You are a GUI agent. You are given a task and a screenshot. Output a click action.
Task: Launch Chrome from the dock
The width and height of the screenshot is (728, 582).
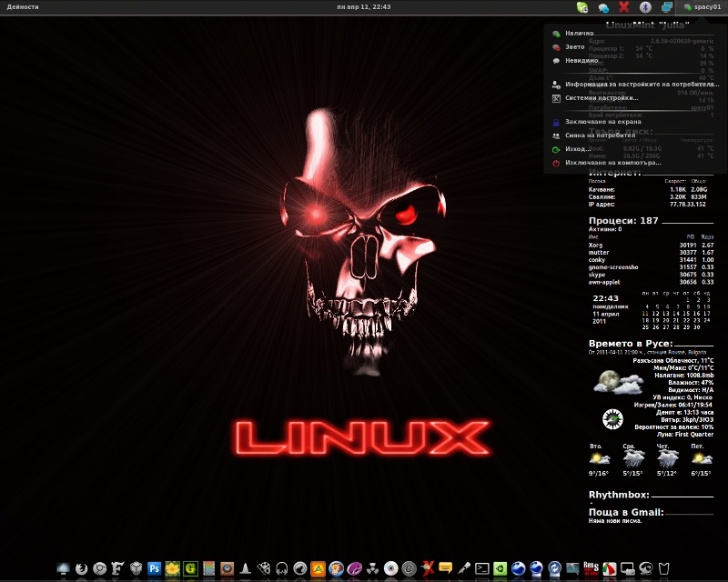pos(99,568)
